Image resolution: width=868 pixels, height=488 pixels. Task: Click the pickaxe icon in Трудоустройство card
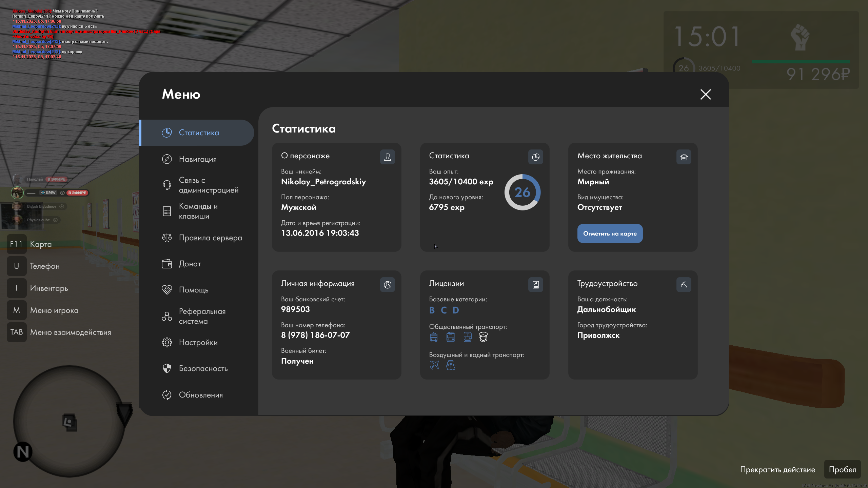684,285
